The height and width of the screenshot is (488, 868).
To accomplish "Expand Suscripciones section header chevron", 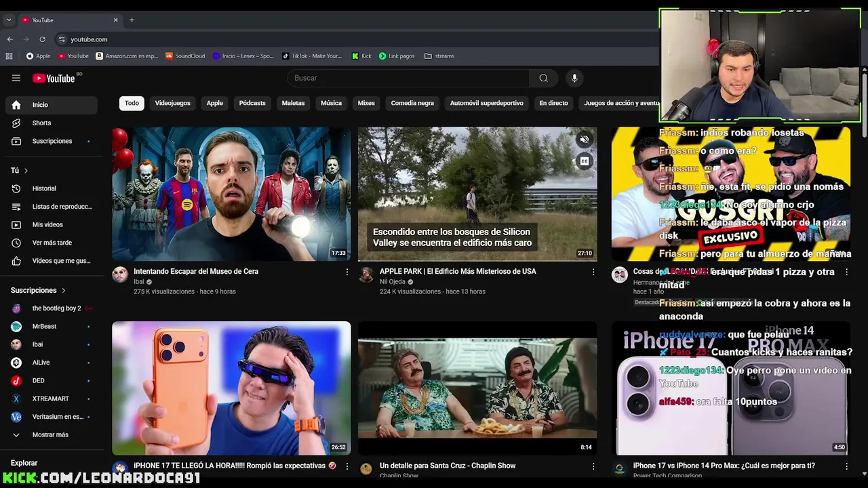I will 64,290.
